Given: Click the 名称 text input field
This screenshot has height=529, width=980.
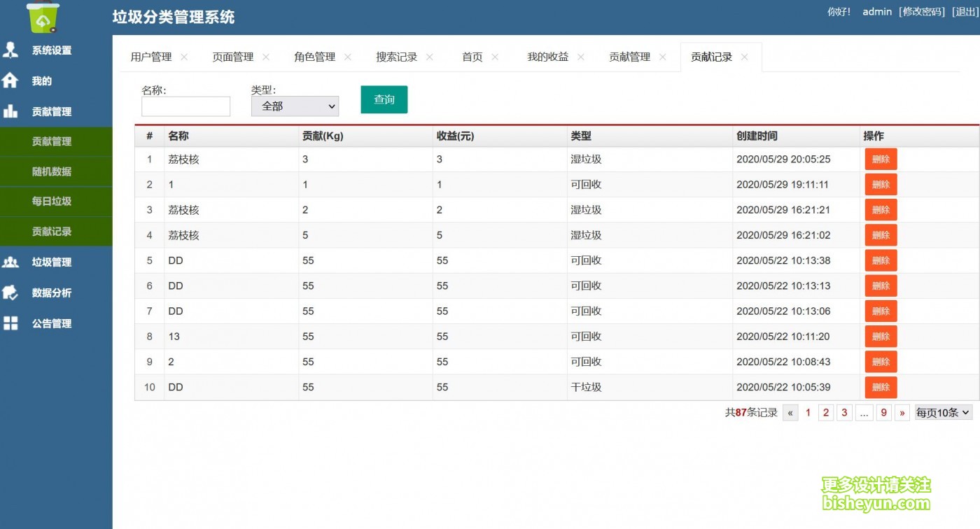Looking at the screenshot, I should 185,106.
